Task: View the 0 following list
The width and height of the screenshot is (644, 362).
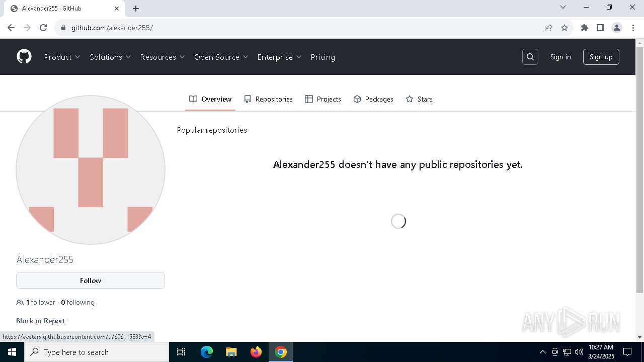Action: (x=77, y=302)
